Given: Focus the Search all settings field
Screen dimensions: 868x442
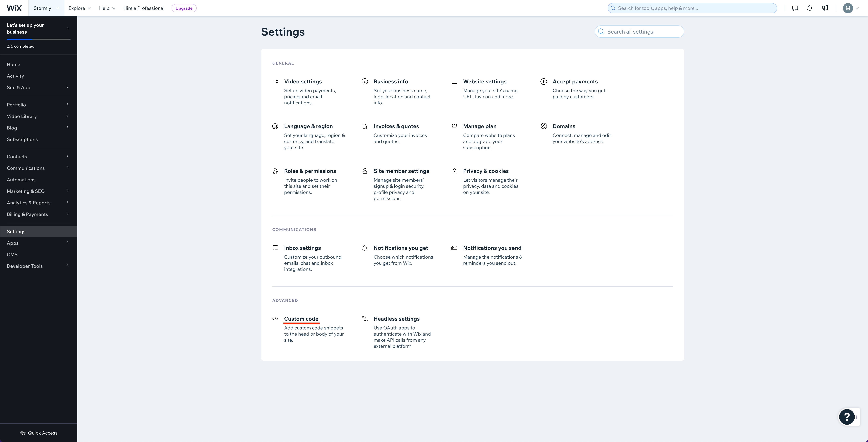Looking at the screenshot, I should tap(639, 32).
